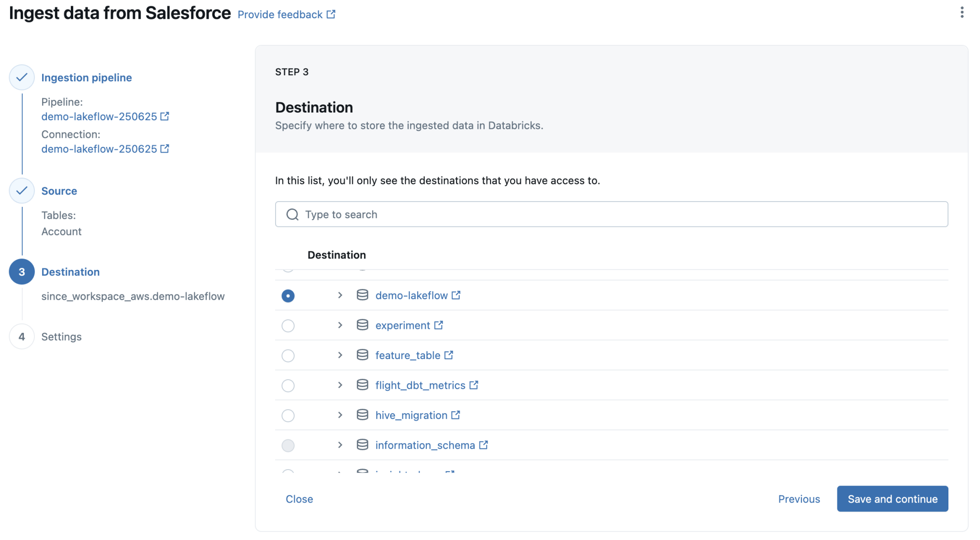Click Previous to return to Source
Viewport: 980px width, 540px height.
click(x=799, y=498)
